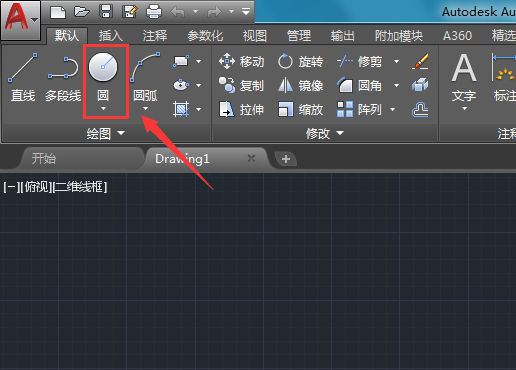The image size is (516, 370).
Task: Expand the 文字 text options arrow
Action: click(x=464, y=109)
